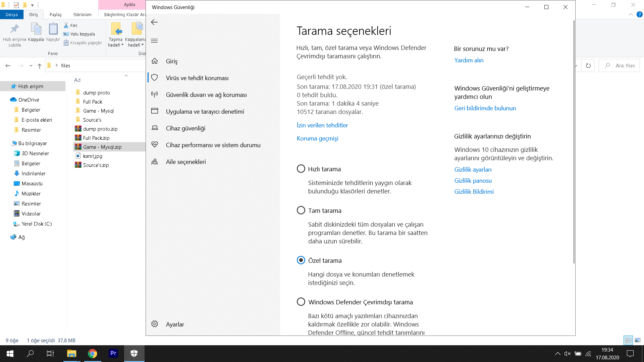The width and height of the screenshot is (644, 362).
Task: Open the Windows Start menu
Action: click(x=10, y=353)
